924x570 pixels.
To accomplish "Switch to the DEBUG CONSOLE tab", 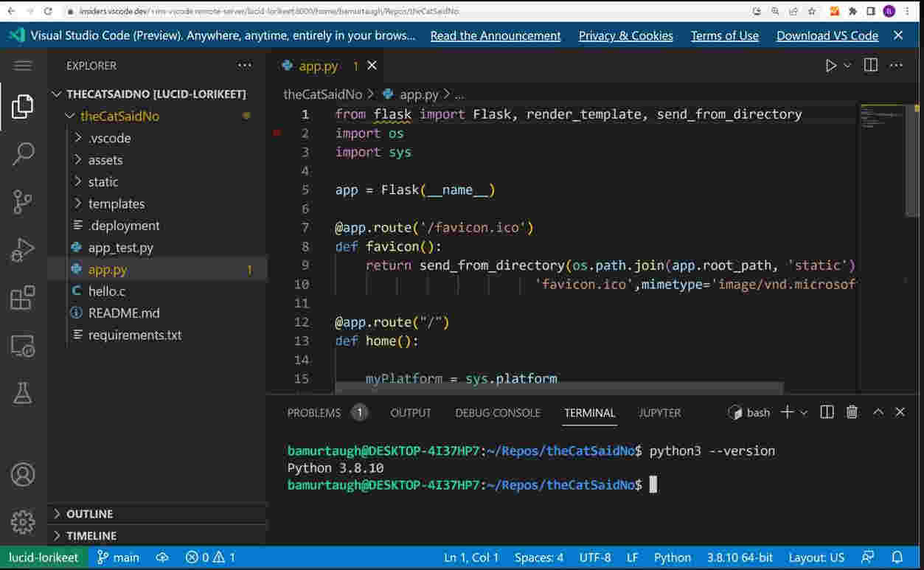I will point(498,413).
